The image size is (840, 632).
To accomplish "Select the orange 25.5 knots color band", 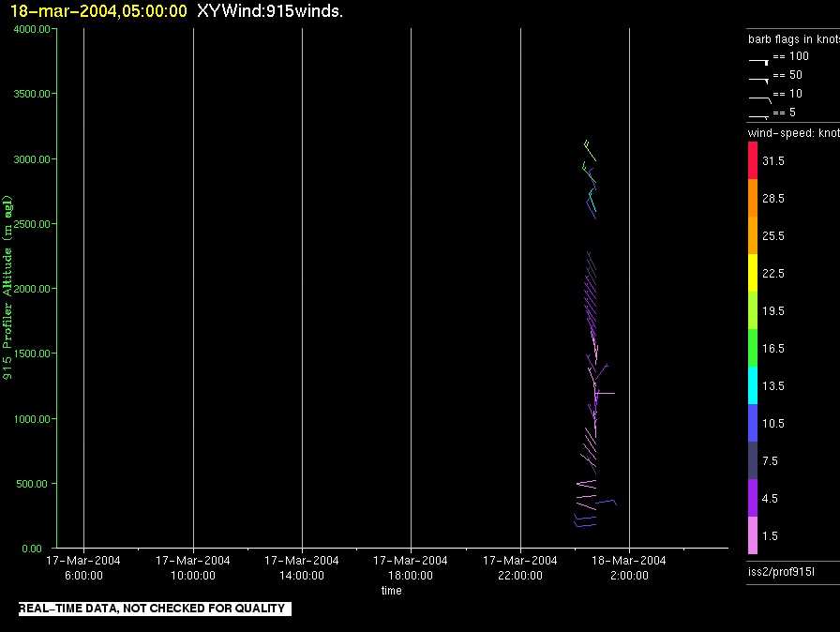I will point(753,235).
